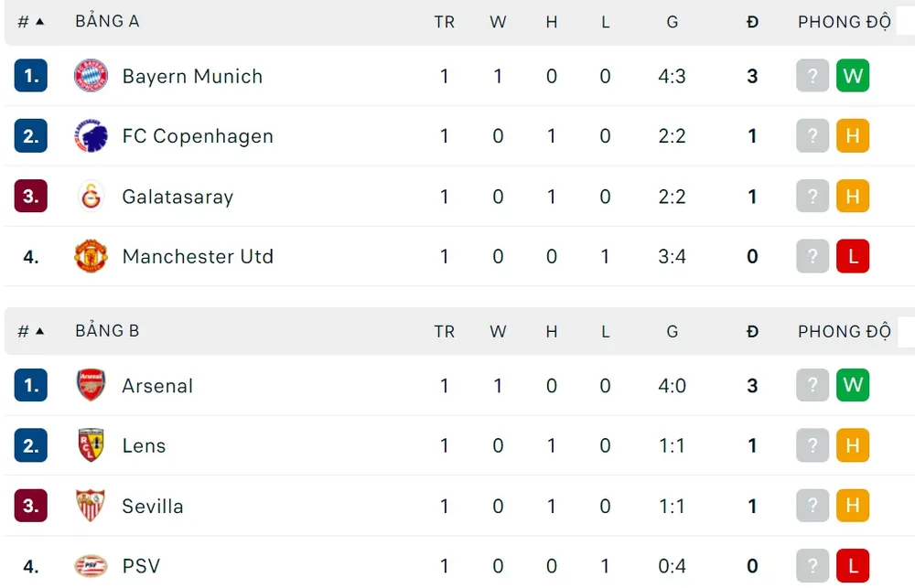Open Bayern Munich team link
The image size is (915, 588).
[x=192, y=76]
